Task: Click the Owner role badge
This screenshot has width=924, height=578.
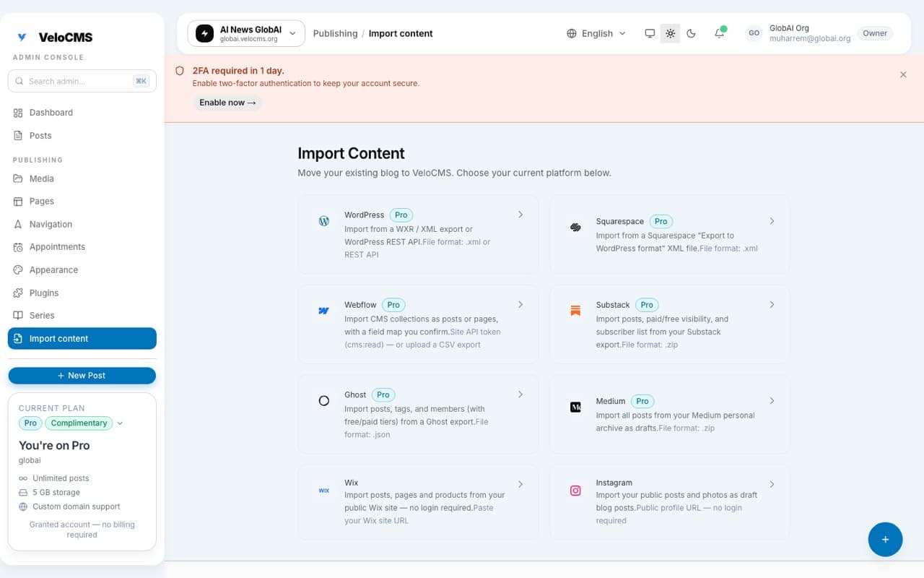Action: [x=875, y=33]
